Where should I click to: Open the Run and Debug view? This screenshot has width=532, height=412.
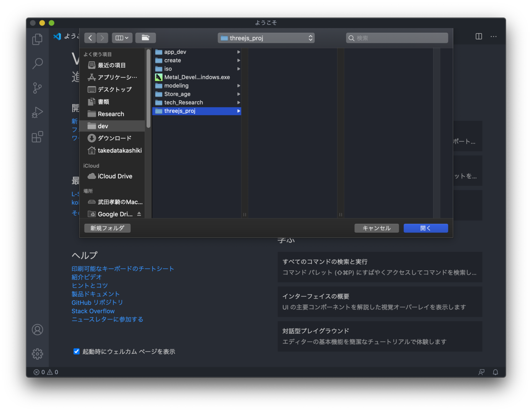pos(37,112)
